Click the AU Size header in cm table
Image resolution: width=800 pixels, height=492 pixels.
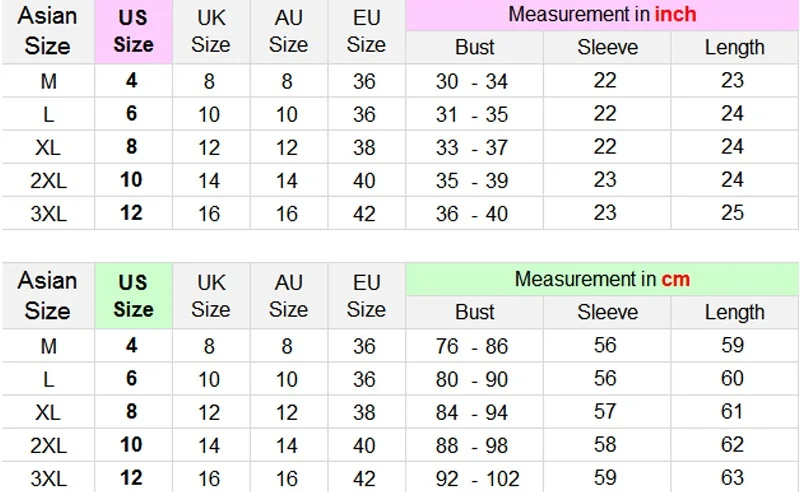(289, 296)
